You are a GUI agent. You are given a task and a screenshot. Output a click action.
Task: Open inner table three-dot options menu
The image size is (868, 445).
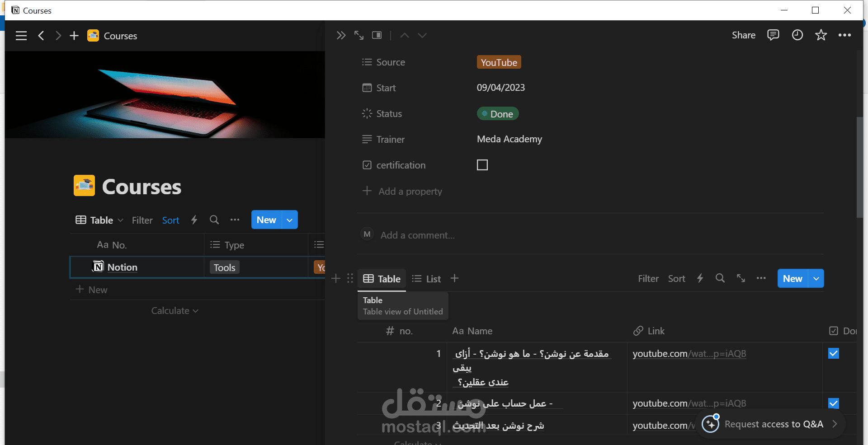click(761, 278)
